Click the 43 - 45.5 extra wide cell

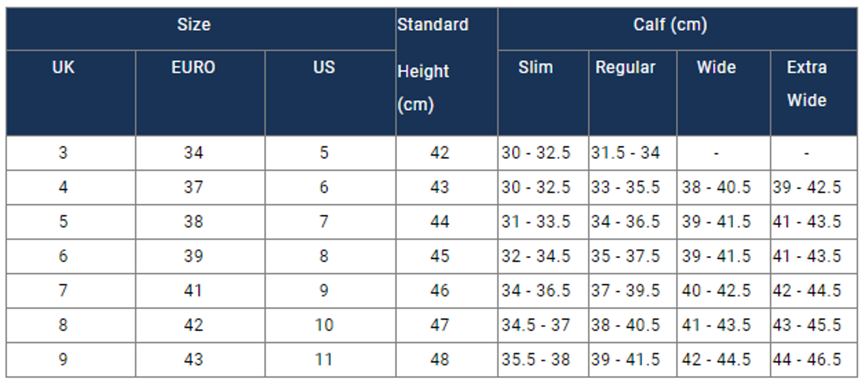(x=807, y=325)
